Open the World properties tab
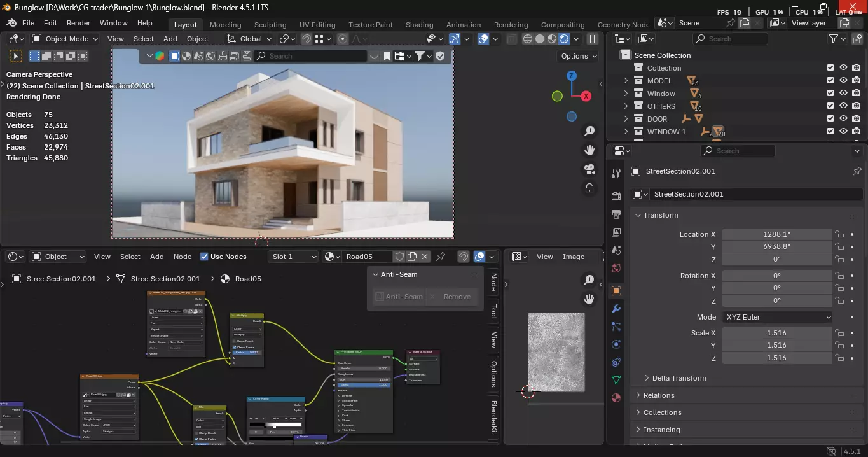 [x=616, y=268]
